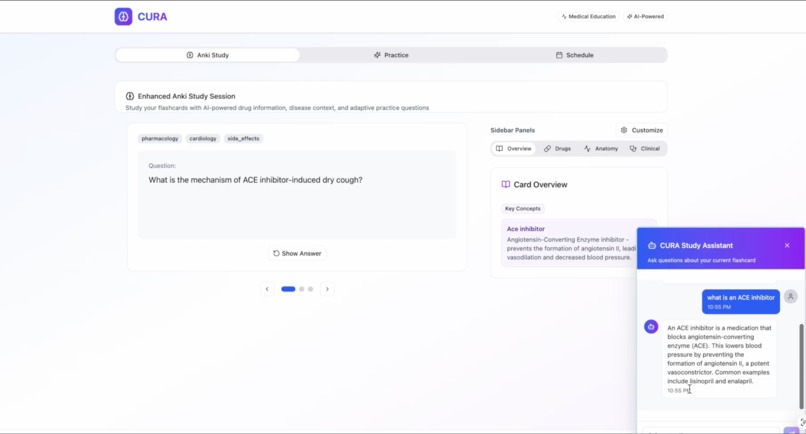
Task: Click the 'what is an ACE inhibitor' message bubble
Action: point(741,302)
